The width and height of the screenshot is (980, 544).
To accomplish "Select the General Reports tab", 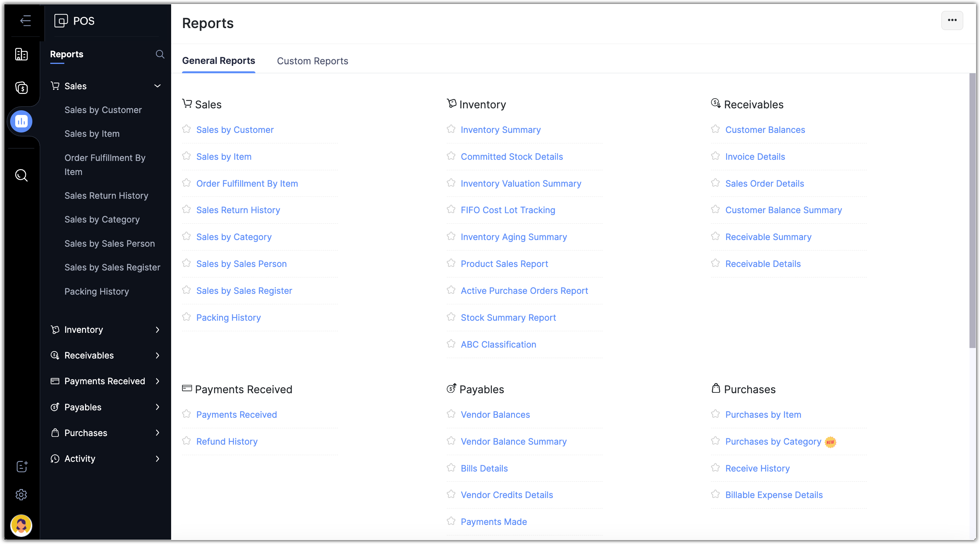I will click(x=218, y=61).
